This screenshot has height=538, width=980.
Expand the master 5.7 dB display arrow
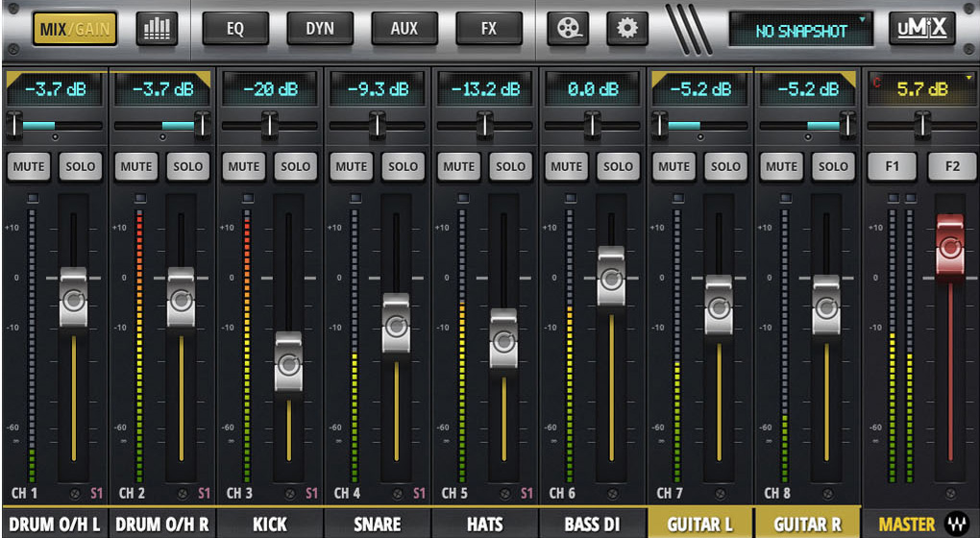pos(969,77)
